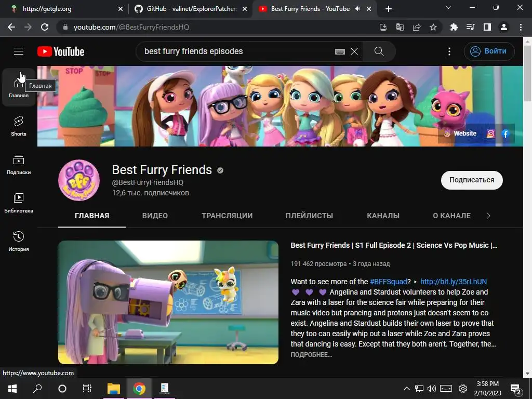Open the Shorts section in sidebar
This screenshot has height=399, width=532.
19,126
